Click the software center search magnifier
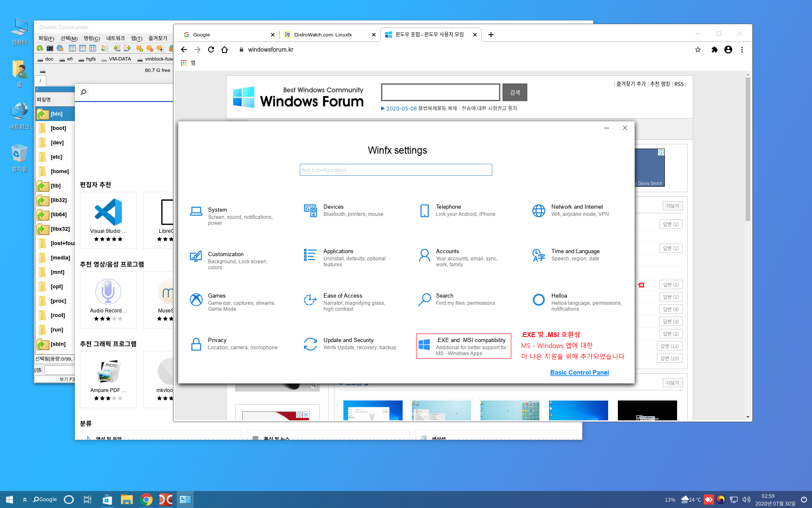The width and height of the screenshot is (812, 508). click(x=83, y=92)
